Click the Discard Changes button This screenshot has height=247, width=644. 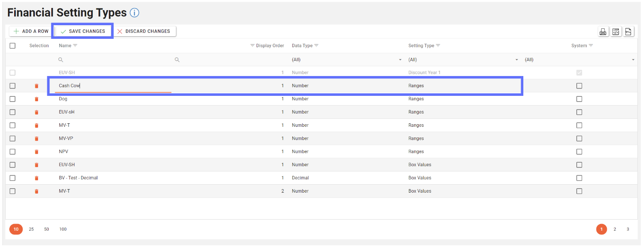[x=144, y=31]
